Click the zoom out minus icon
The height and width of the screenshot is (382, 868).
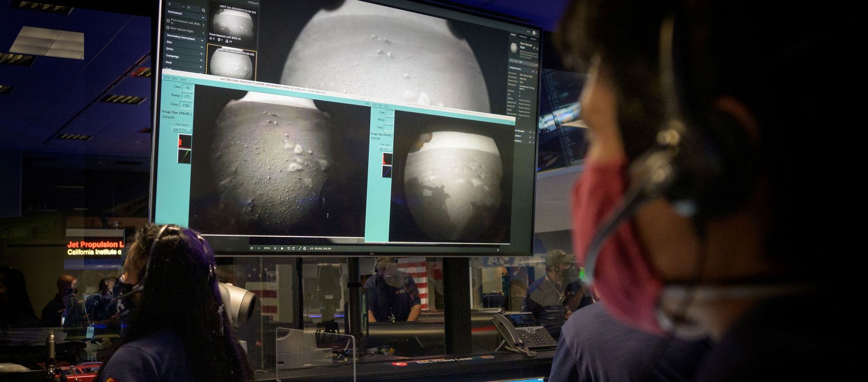[x=259, y=248]
